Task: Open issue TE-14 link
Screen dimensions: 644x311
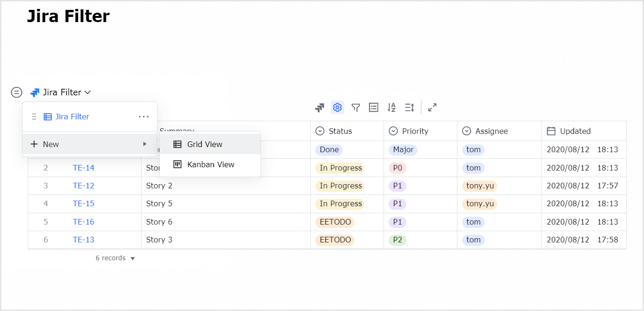Action: (x=83, y=167)
